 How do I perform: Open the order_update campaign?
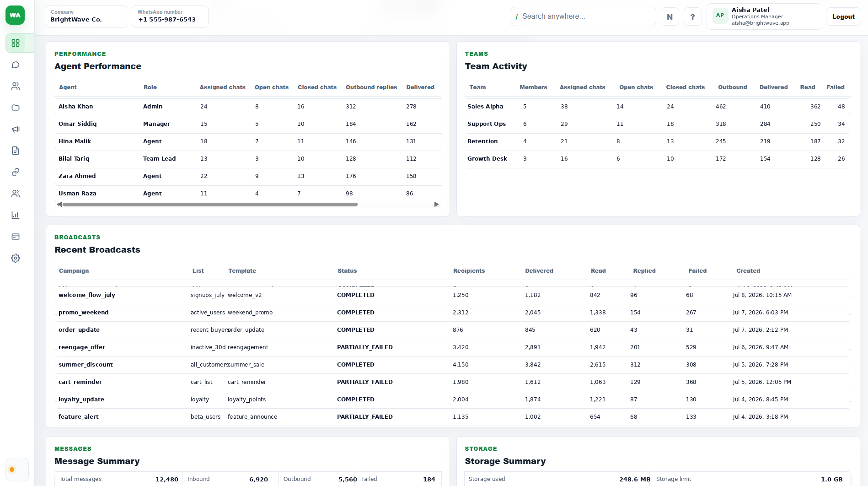(79, 330)
